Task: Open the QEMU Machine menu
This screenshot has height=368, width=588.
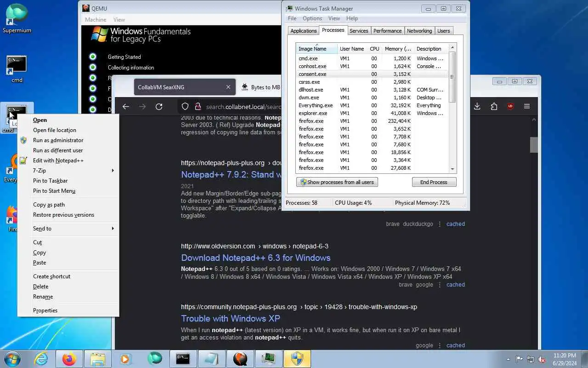Action: [x=96, y=20]
